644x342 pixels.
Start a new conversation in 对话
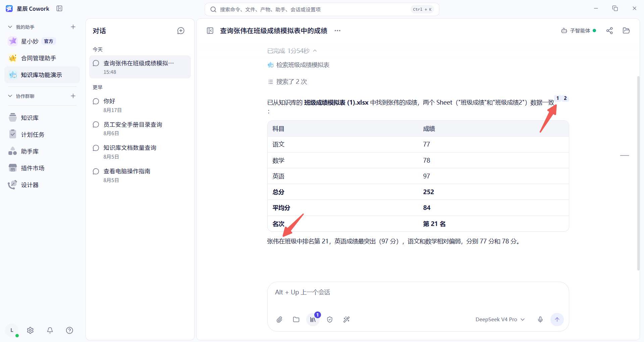[x=181, y=31]
